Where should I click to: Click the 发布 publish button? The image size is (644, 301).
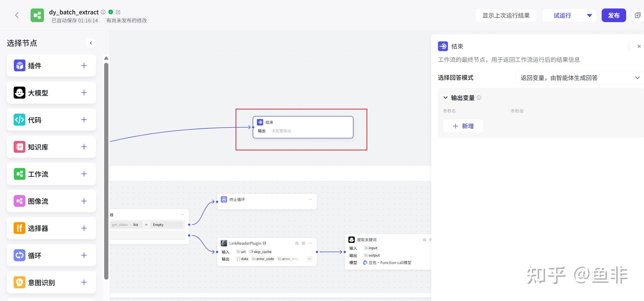click(x=613, y=16)
